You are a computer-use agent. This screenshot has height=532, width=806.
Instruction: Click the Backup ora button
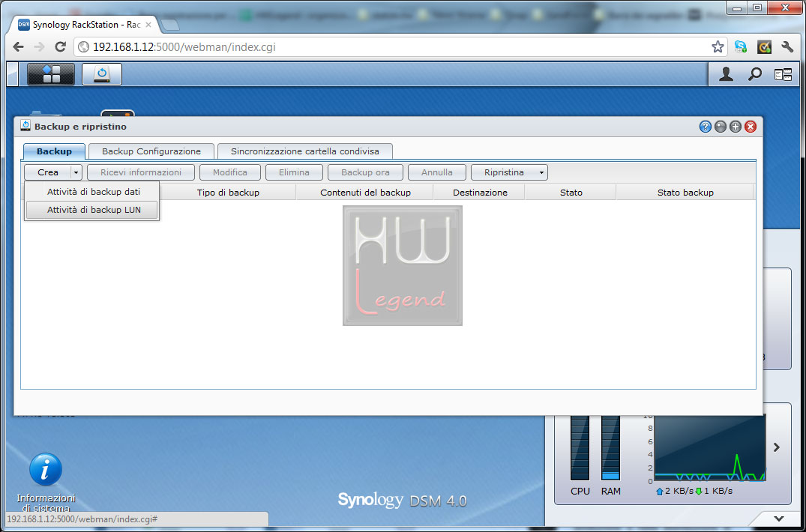point(365,172)
